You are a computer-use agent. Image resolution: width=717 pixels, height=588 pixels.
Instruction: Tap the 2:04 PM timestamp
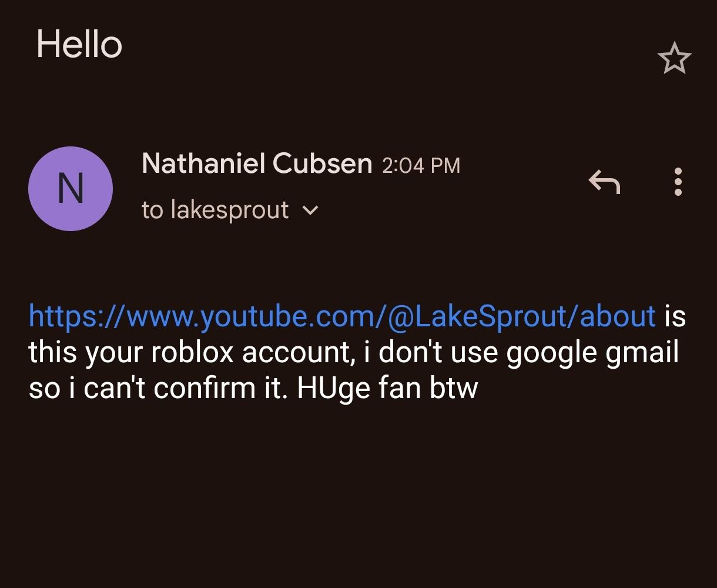(421, 165)
